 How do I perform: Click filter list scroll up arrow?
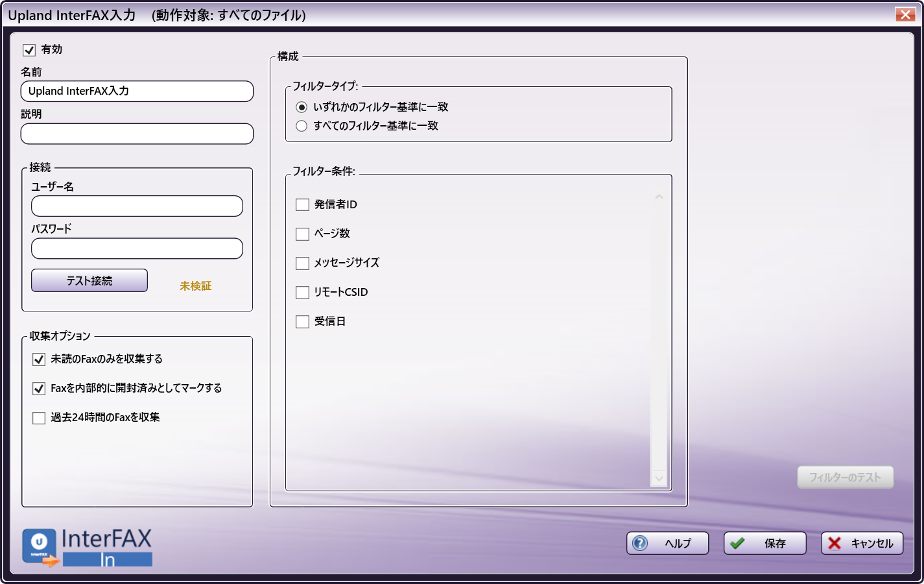pos(659,197)
